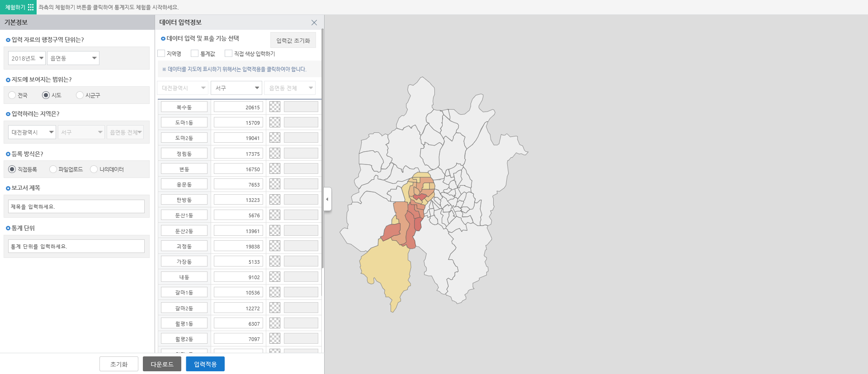
Task: Open the 대전광역시 region dropdown in 기본정보
Action: click(x=32, y=132)
